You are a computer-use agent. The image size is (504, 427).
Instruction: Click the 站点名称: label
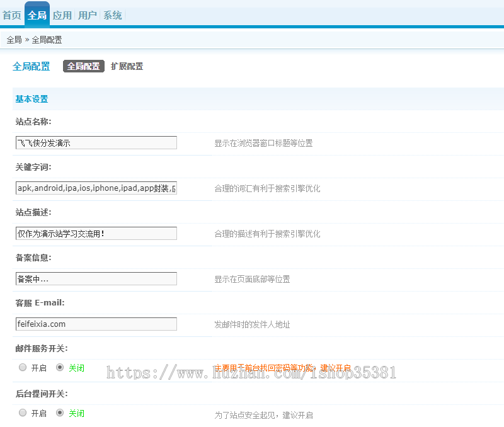coord(33,122)
